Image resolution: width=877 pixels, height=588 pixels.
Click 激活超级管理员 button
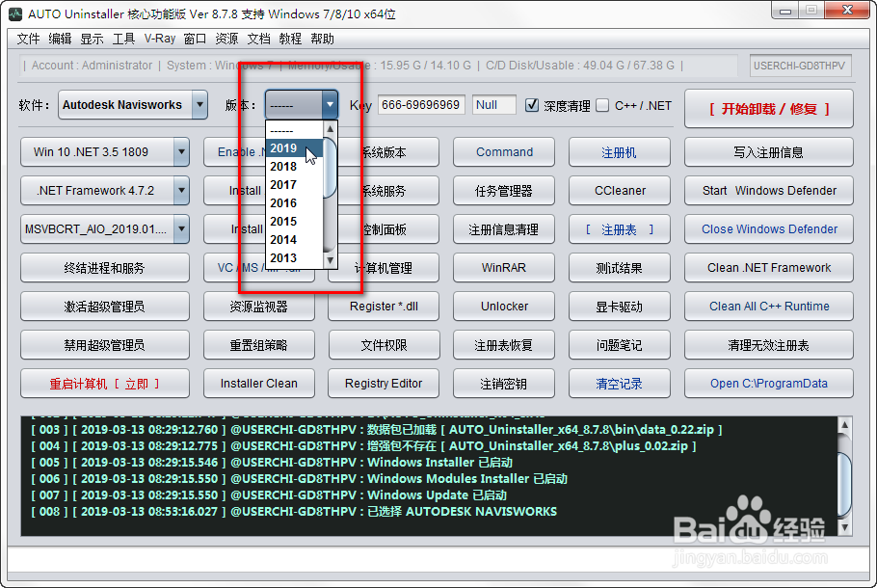click(105, 307)
